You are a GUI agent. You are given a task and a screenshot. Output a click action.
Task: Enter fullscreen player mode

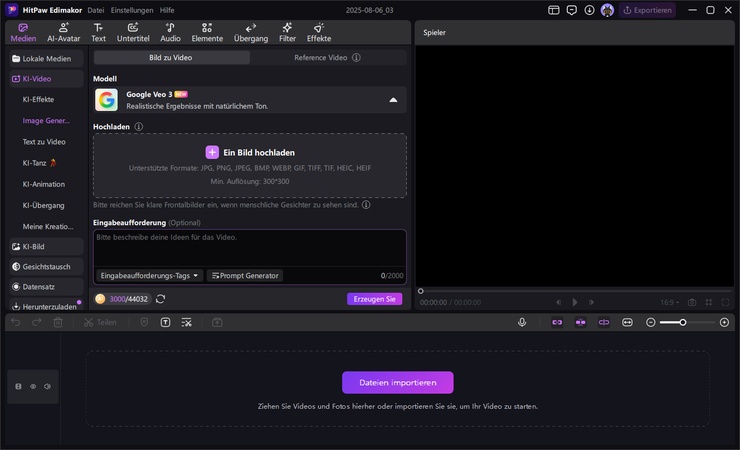(725, 302)
